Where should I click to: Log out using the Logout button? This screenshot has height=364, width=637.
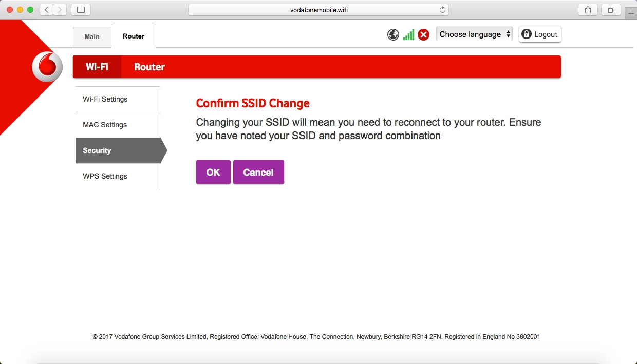tap(540, 34)
